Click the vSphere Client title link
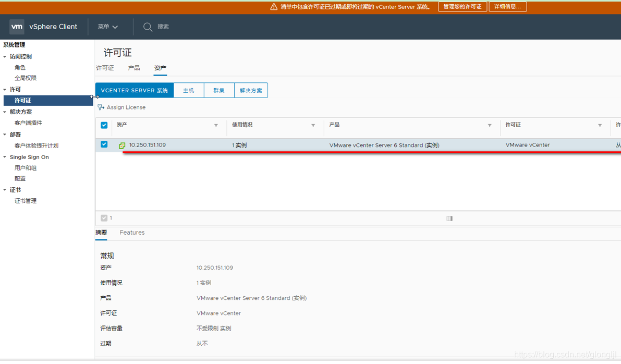 point(53,27)
